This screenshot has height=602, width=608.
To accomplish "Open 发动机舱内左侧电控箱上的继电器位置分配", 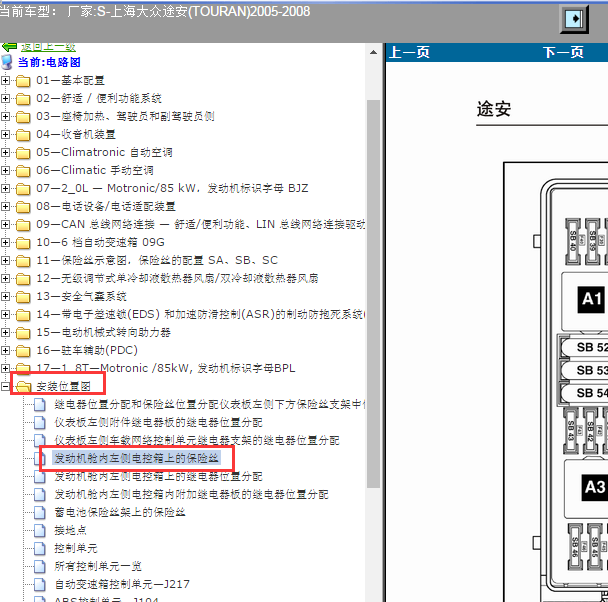I will 158,476.
